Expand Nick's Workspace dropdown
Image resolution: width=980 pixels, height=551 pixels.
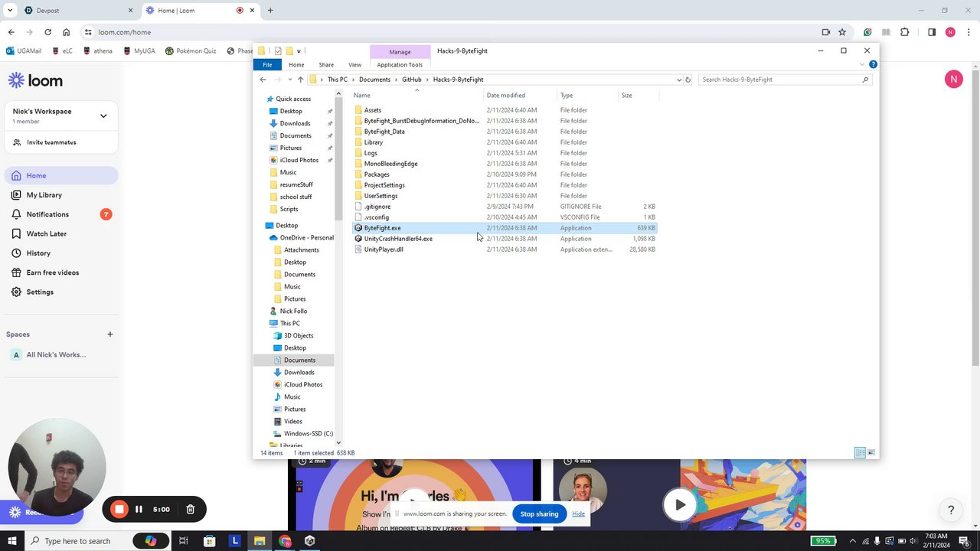point(103,116)
